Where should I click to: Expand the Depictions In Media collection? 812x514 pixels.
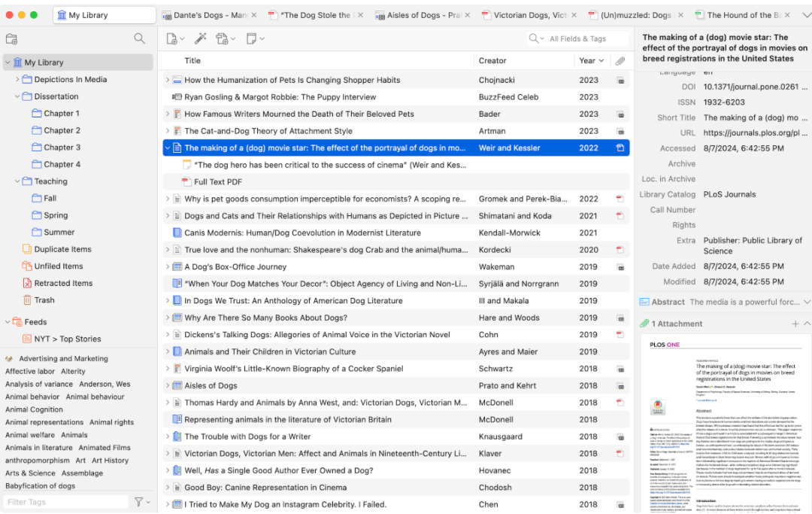click(17, 79)
